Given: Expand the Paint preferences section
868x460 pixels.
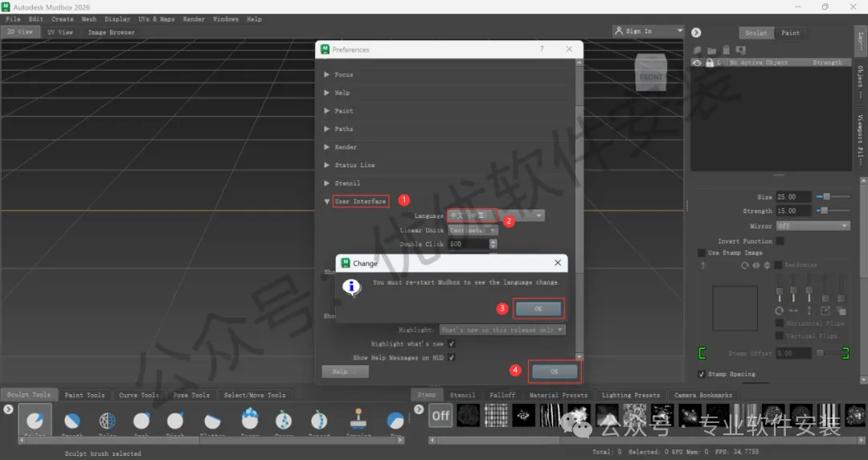Looking at the screenshot, I should point(326,111).
